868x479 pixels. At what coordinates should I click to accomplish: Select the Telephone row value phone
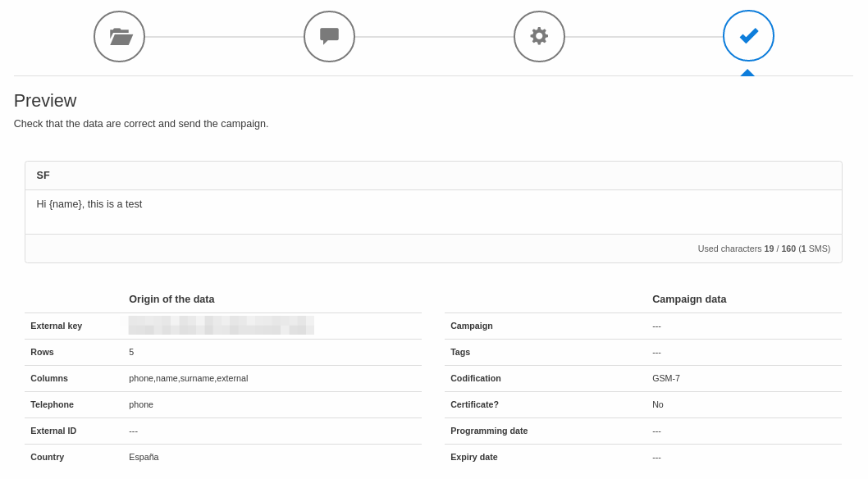point(141,404)
